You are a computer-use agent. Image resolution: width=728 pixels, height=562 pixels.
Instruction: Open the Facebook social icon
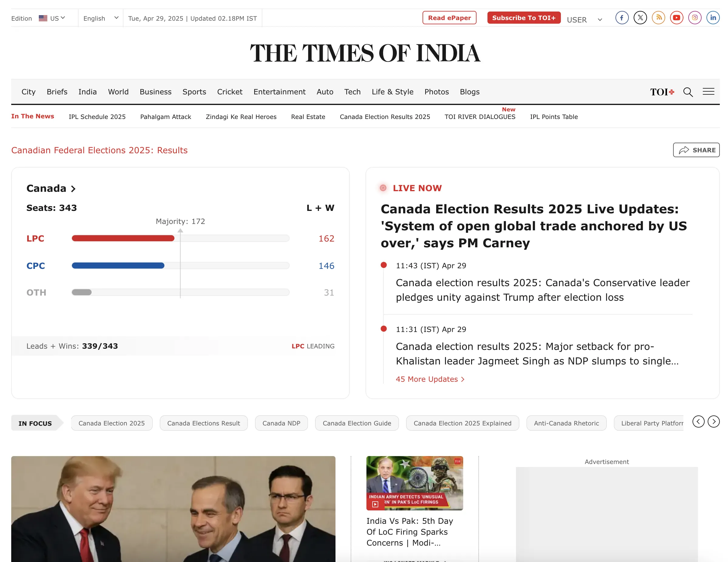622,18
